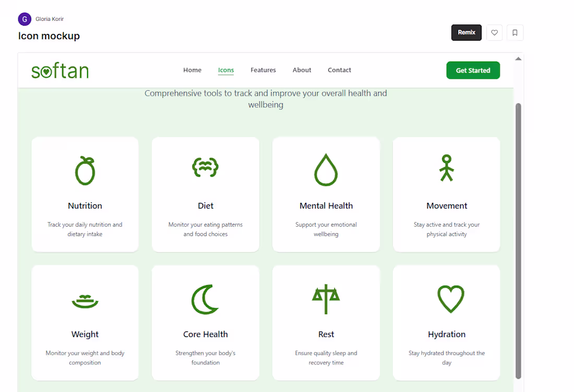Select the Icons nav item

tap(226, 70)
